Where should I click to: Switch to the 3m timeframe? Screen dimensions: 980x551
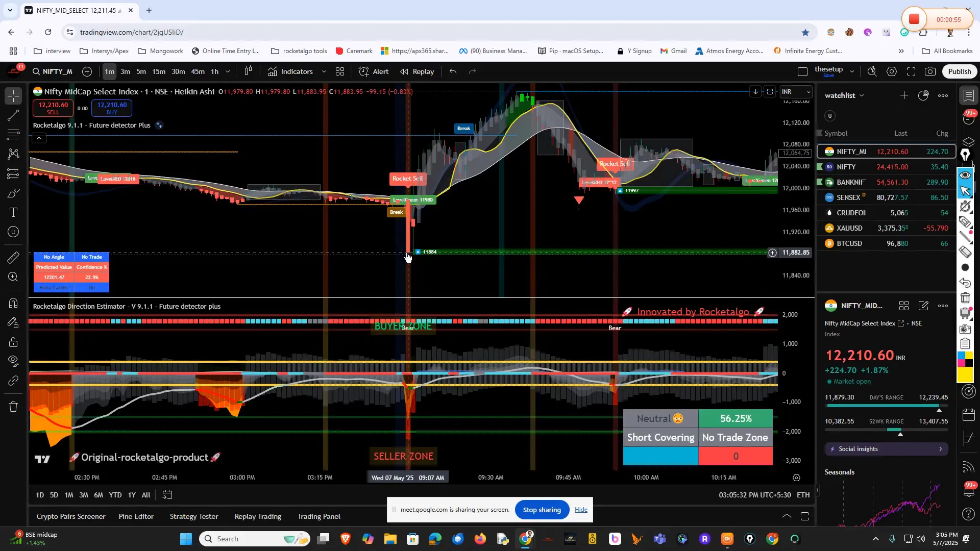pos(125,71)
